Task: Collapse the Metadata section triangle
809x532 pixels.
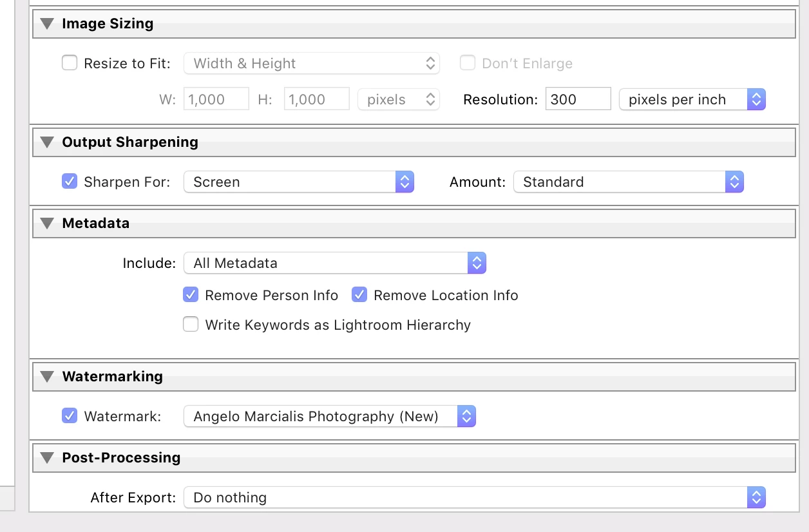Action: [x=47, y=223]
